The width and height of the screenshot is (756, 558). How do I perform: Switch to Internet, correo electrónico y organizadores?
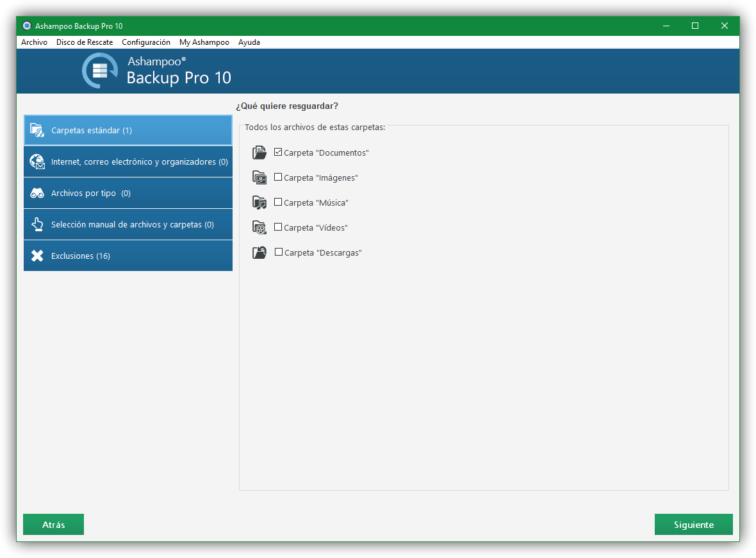point(127,161)
